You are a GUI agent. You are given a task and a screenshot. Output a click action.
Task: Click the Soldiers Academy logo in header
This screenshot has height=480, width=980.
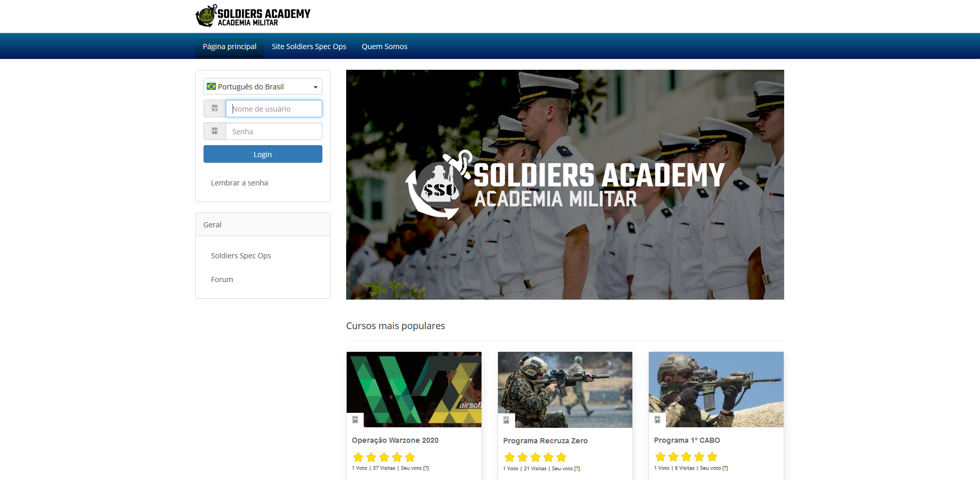click(x=253, y=16)
